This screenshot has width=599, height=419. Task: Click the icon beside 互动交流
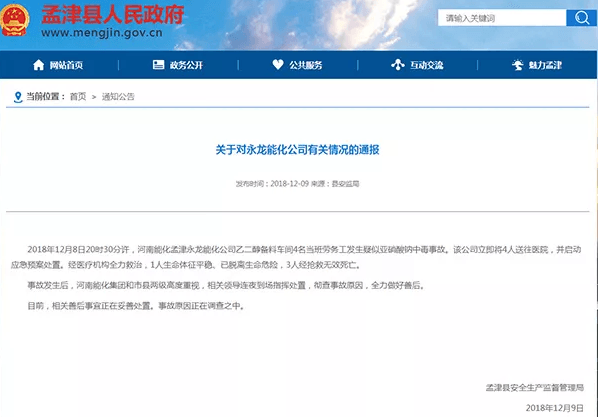(x=398, y=65)
